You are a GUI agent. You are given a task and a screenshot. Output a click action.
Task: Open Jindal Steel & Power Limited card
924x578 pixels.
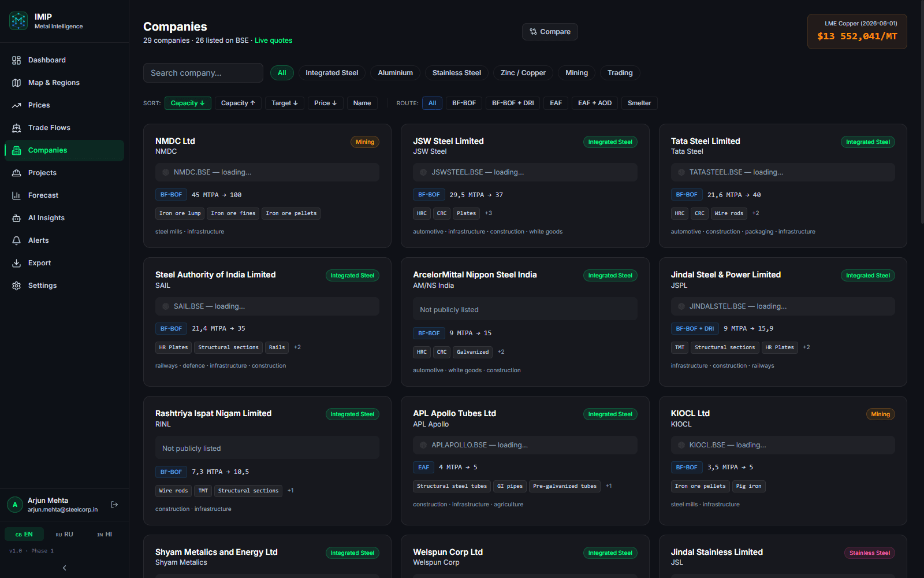tap(783, 322)
